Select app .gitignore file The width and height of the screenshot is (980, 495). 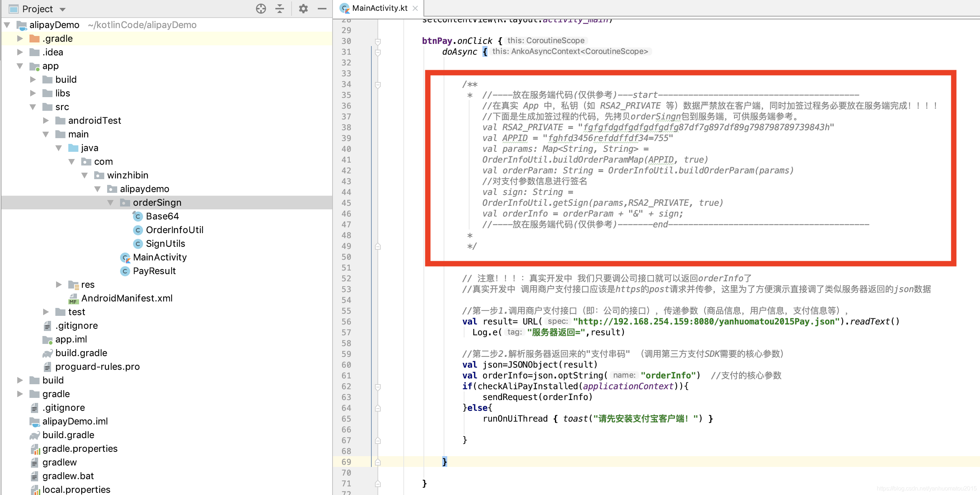click(x=77, y=326)
